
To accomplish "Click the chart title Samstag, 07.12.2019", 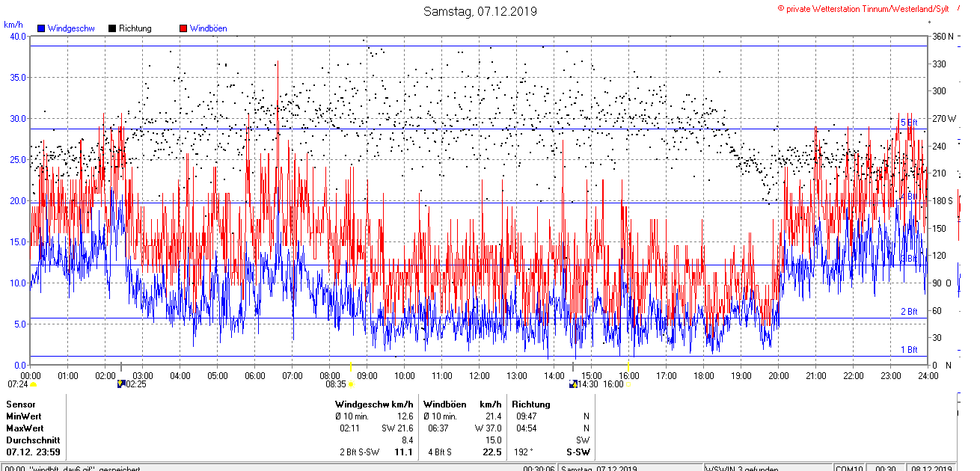I will click(x=480, y=11).
